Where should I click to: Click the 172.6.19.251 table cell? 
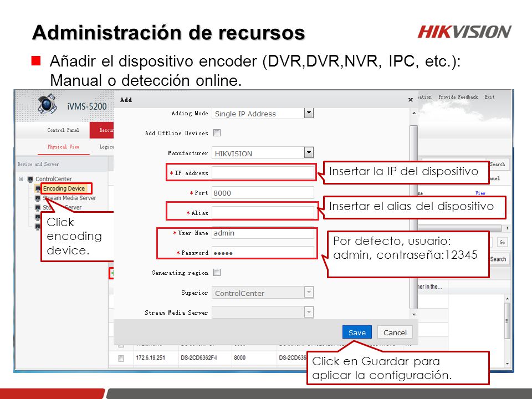point(150,357)
